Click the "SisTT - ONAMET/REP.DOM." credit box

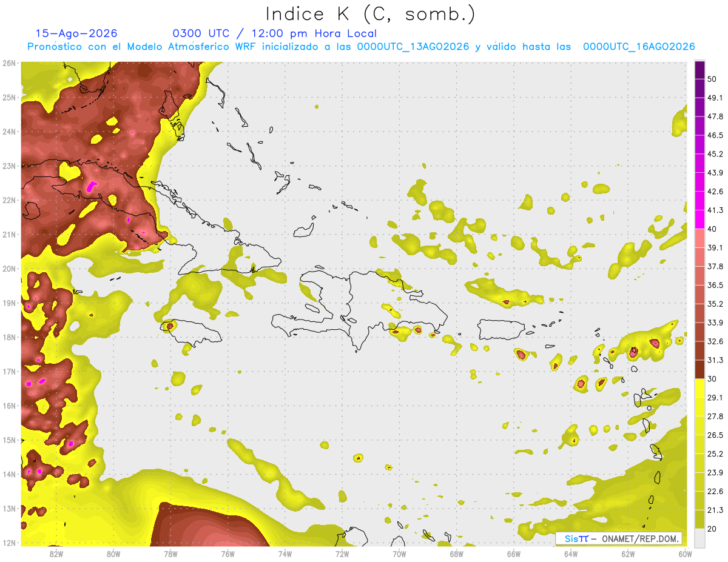click(619, 538)
